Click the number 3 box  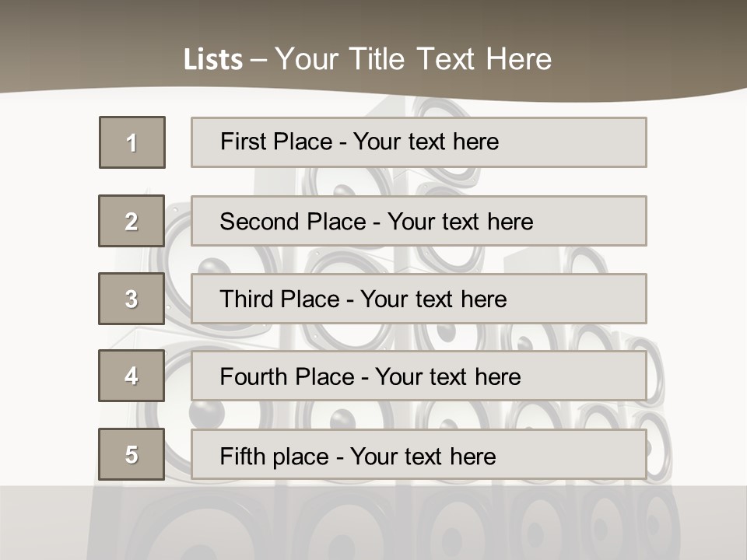pyautogui.click(x=132, y=299)
